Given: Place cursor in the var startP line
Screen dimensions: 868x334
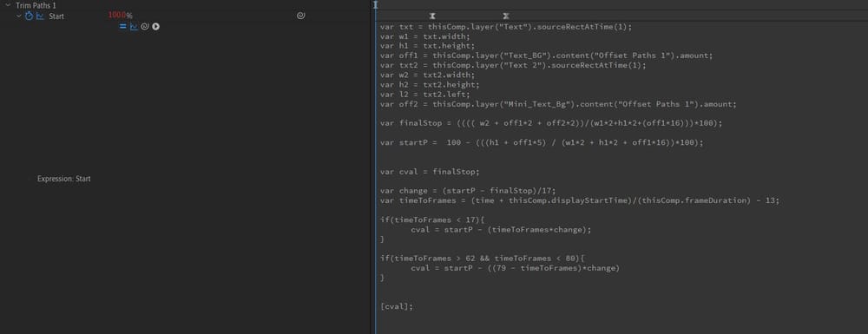Looking at the screenshot, I should (x=542, y=142).
